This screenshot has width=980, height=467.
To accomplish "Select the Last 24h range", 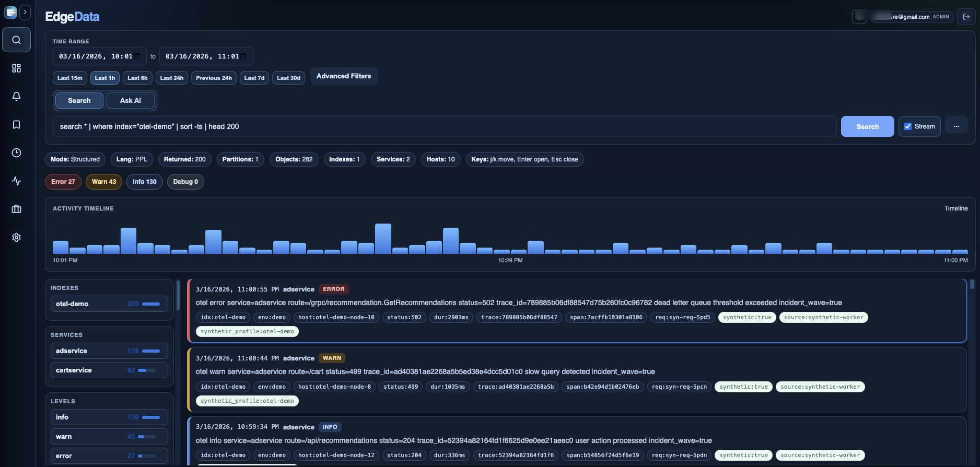I will click(172, 78).
